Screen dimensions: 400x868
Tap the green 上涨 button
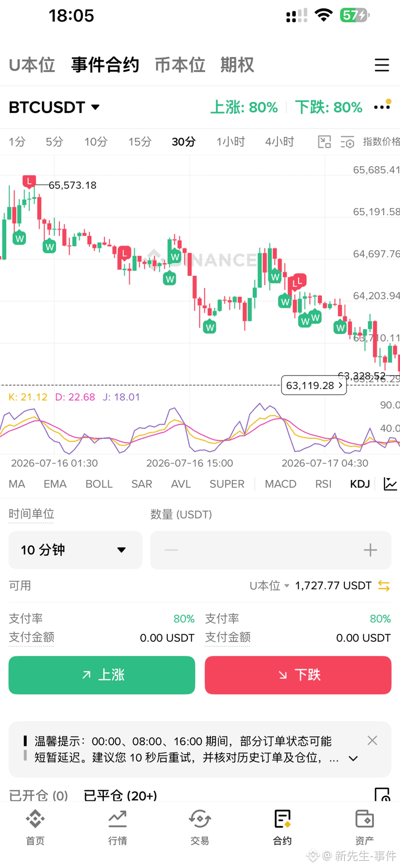tap(102, 675)
